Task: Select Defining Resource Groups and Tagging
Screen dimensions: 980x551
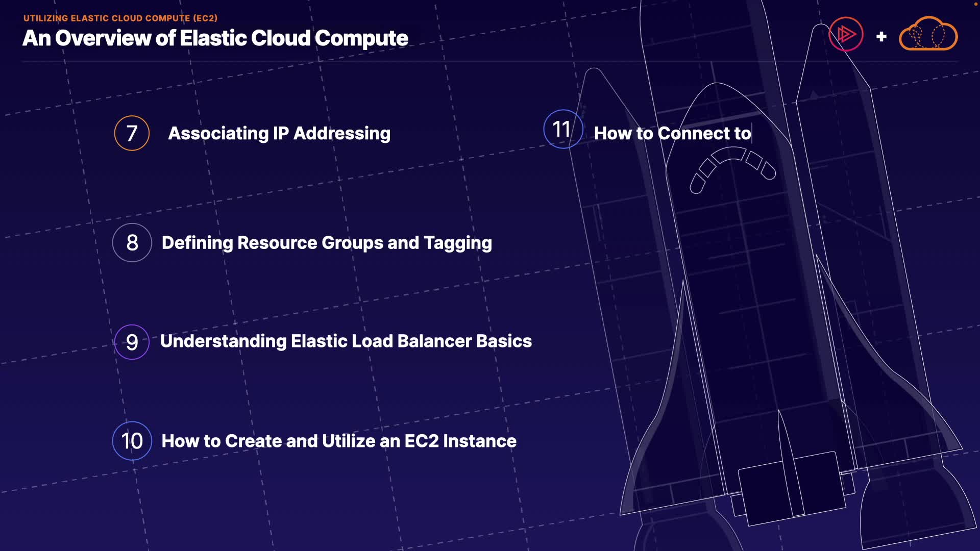Action: click(x=327, y=243)
